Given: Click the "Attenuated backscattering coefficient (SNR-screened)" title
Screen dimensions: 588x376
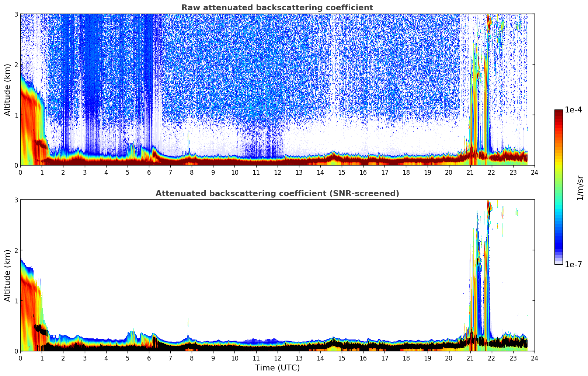Looking at the screenshot, I should click(x=277, y=194).
